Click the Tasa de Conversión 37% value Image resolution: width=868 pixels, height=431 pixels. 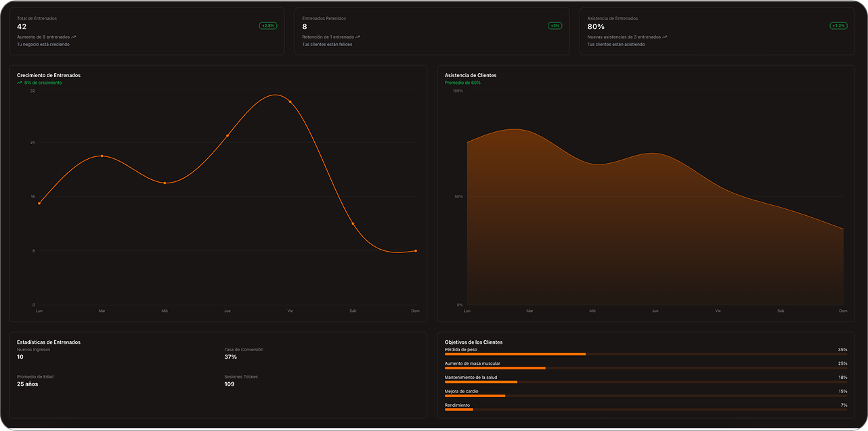coord(230,357)
